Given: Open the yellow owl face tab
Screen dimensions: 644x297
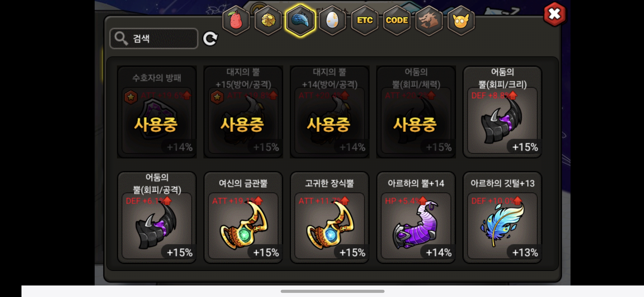Looking at the screenshot, I should coord(461,20).
